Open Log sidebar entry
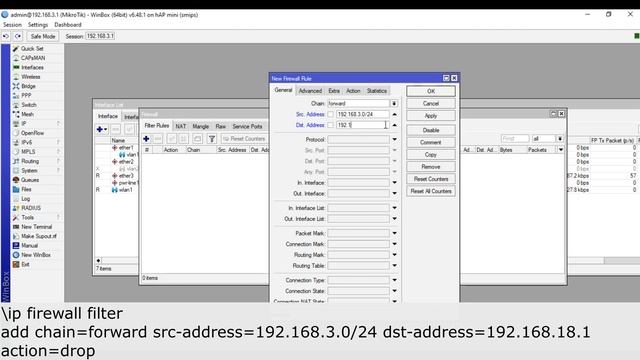This screenshot has height=360, width=640. [x=25, y=199]
